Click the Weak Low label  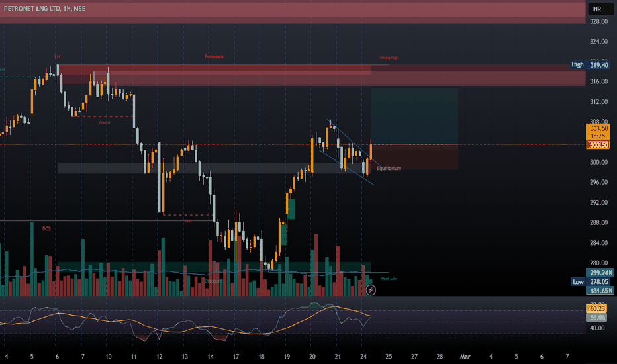[389, 279]
